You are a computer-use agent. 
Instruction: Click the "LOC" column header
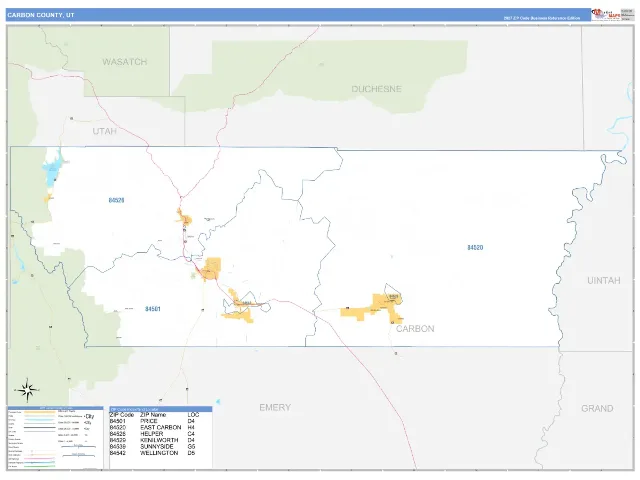pyautogui.click(x=193, y=415)
